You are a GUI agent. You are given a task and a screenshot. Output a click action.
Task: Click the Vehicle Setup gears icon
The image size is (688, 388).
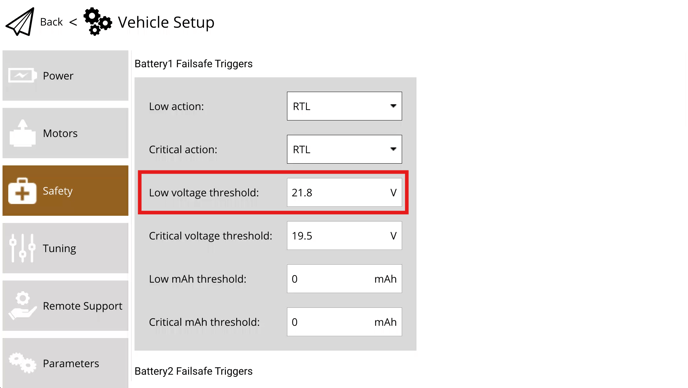pyautogui.click(x=97, y=22)
